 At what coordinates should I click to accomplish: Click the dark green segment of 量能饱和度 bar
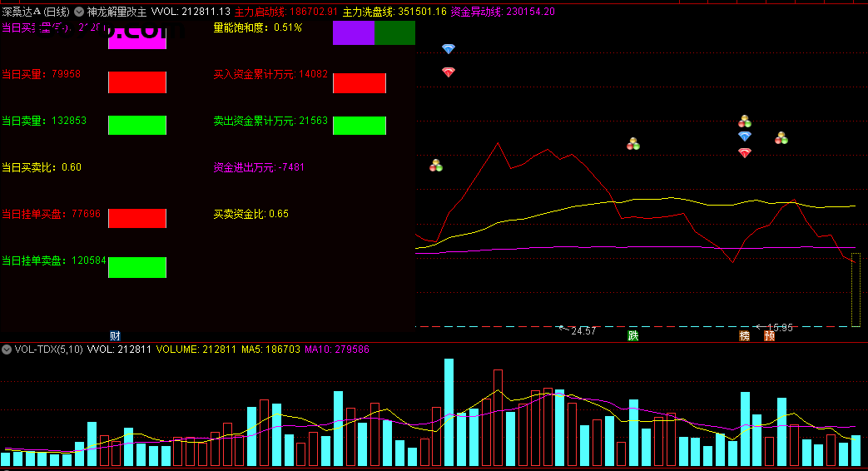pyautogui.click(x=395, y=33)
